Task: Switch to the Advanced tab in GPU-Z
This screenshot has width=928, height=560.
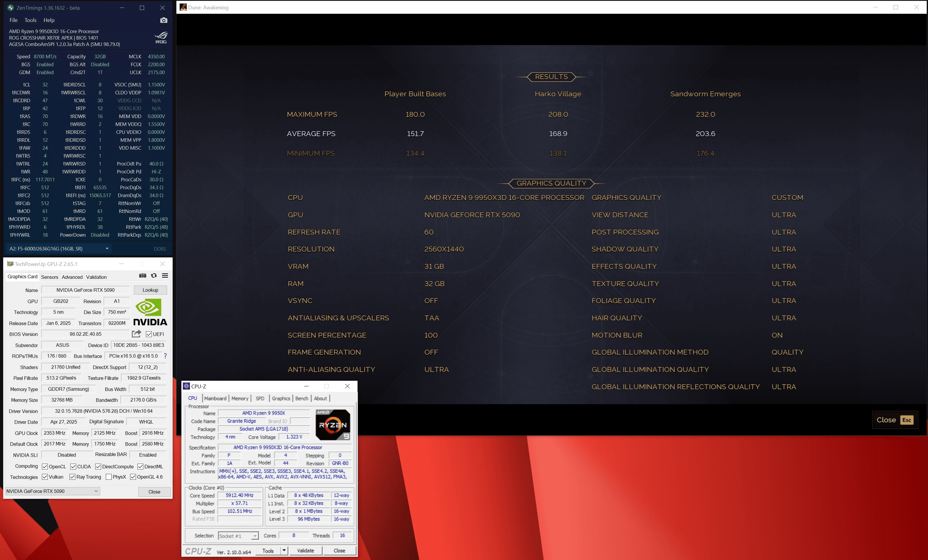Action: [72, 277]
